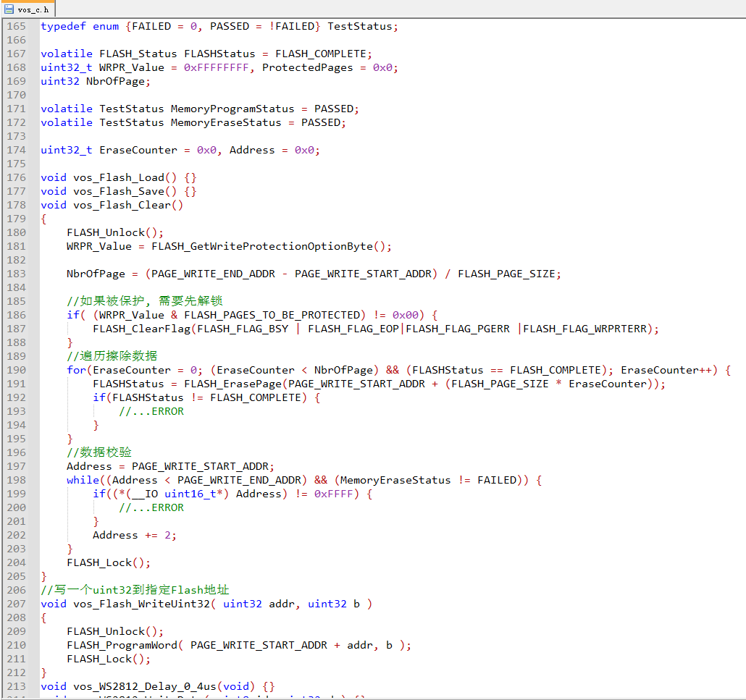Switch to the vos_c.h file tab
Image resolution: width=746 pixels, height=700 pixels.
click(x=28, y=9)
